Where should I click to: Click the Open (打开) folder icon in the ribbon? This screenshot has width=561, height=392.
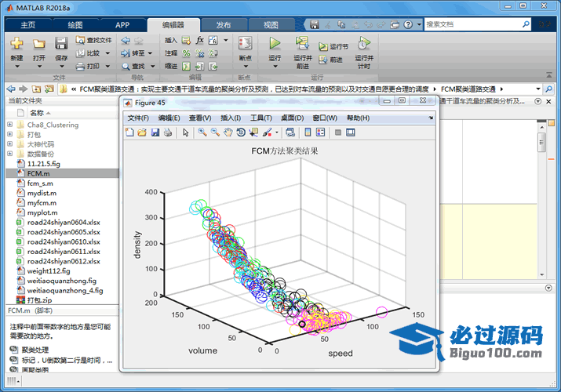pos(39,44)
